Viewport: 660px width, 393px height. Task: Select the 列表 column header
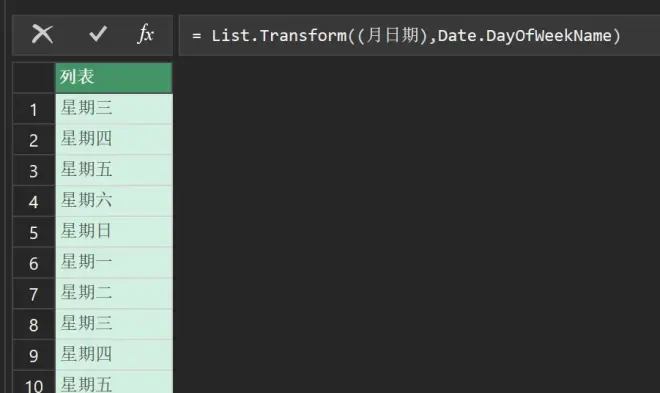click(114, 77)
